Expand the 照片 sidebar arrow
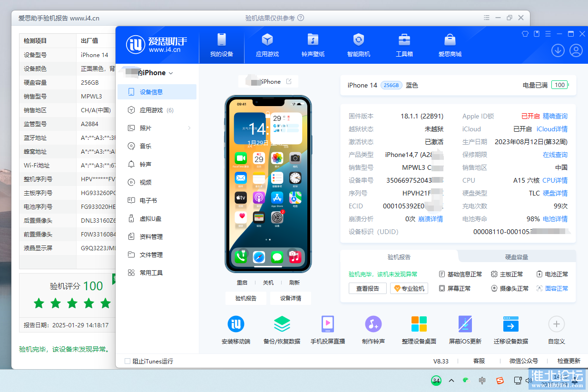Viewport: 588px width, 392px height. pos(189,128)
